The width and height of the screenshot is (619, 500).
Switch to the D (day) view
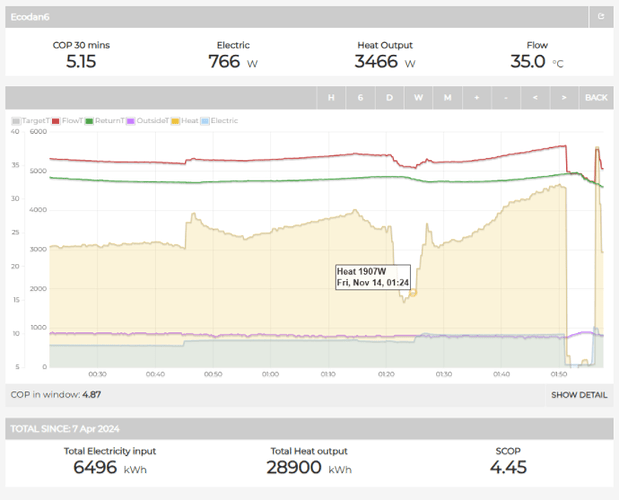390,97
